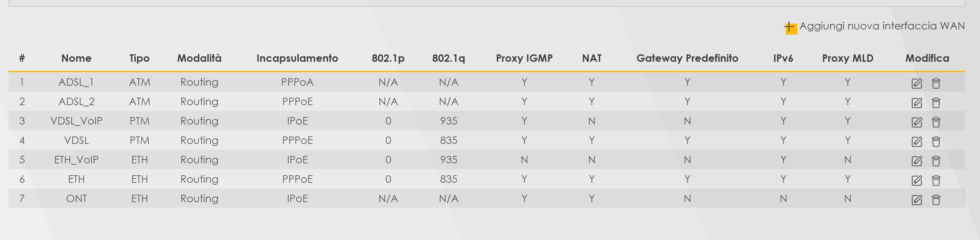Delete the VDSL PPPoE interface
980x240 pixels.
[936, 142]
